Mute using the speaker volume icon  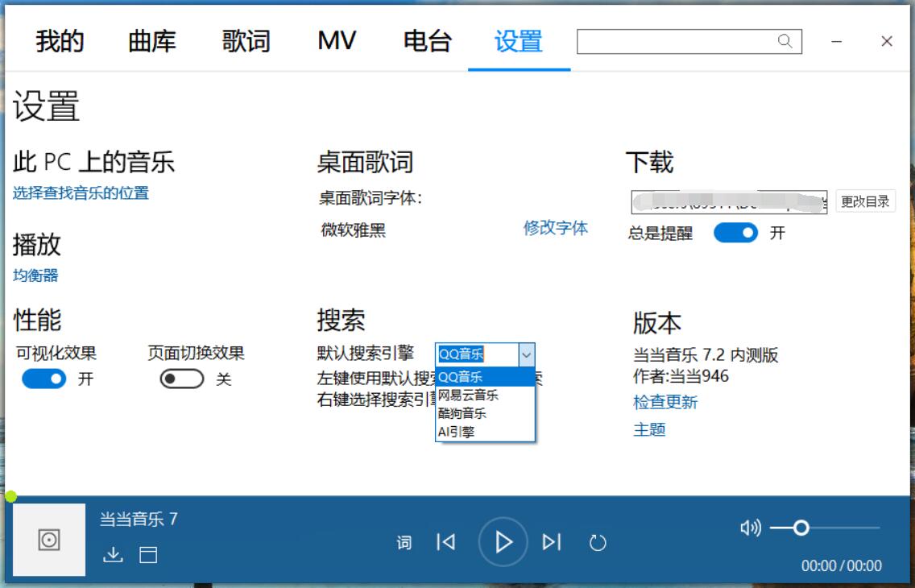point(751,528)
